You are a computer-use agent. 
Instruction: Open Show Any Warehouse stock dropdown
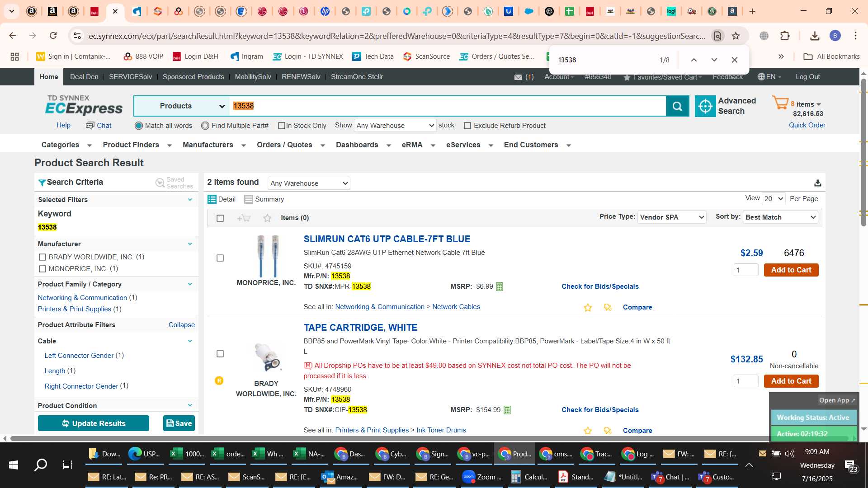click(x=395, y=126)
